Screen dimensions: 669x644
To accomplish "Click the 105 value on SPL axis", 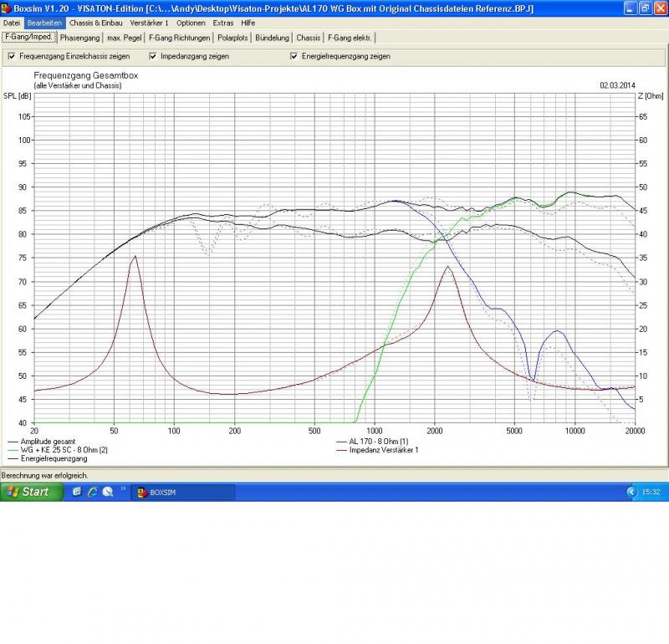I will (24, 116).
